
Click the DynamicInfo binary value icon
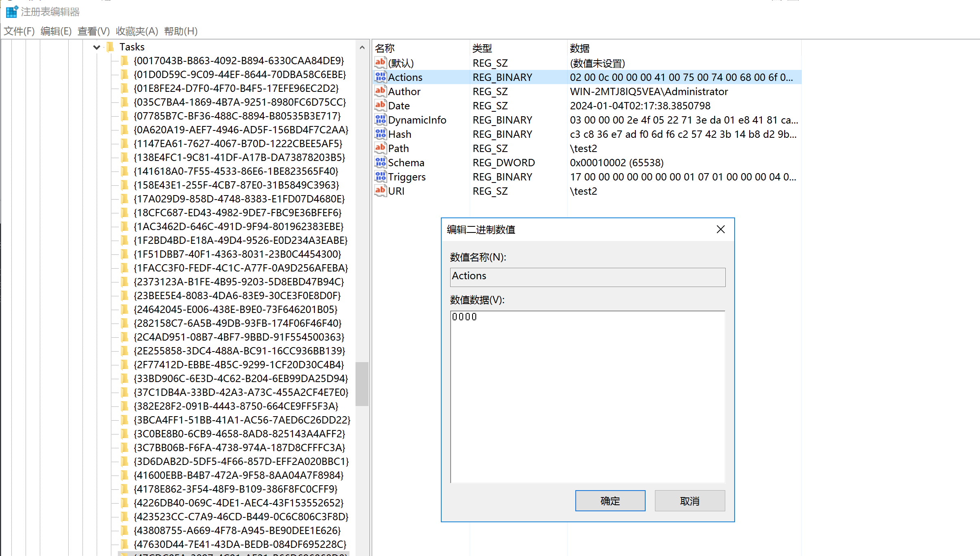[x=380, y=119]
